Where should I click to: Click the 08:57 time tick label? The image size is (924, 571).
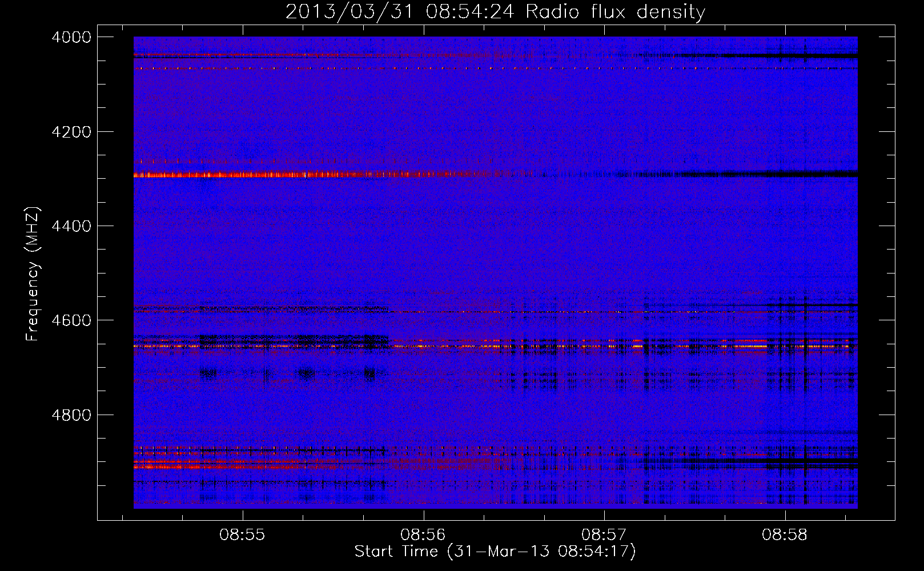(x=604, y=535)
